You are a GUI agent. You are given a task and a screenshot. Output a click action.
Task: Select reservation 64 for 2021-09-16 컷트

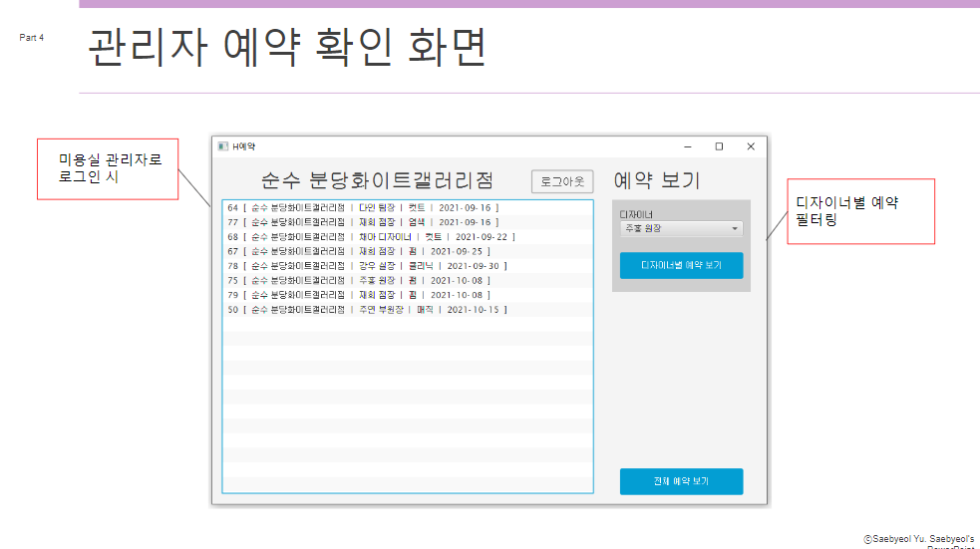(x=363, y=207)
